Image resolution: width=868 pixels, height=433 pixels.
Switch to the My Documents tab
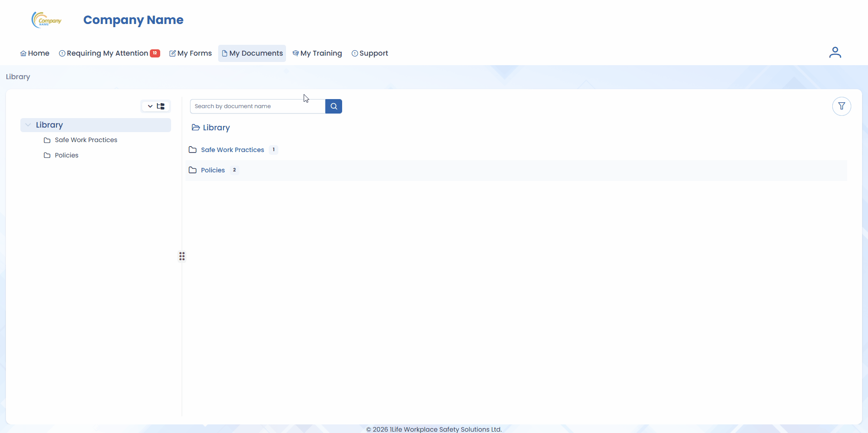click(252, 53)
